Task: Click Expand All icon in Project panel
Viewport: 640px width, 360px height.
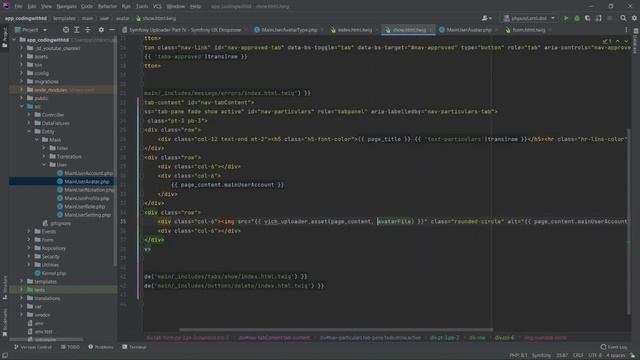Action: coord(77,30)
